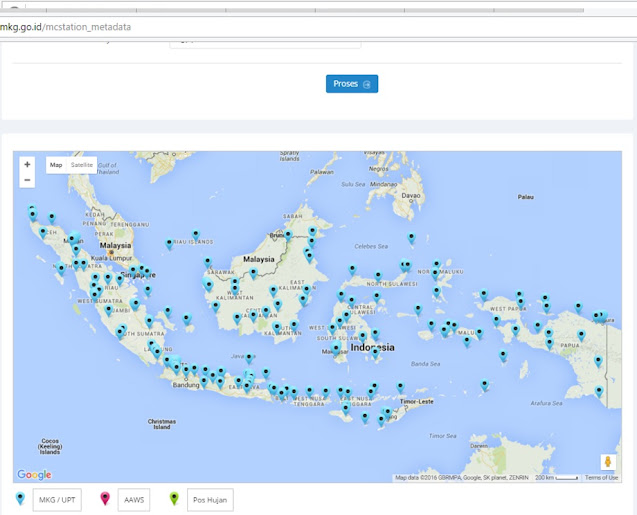Image resolution: width=637 pixels, height=515 pixels.
Task: Open the Terms of Use link
Action: (x=601, y=478)
